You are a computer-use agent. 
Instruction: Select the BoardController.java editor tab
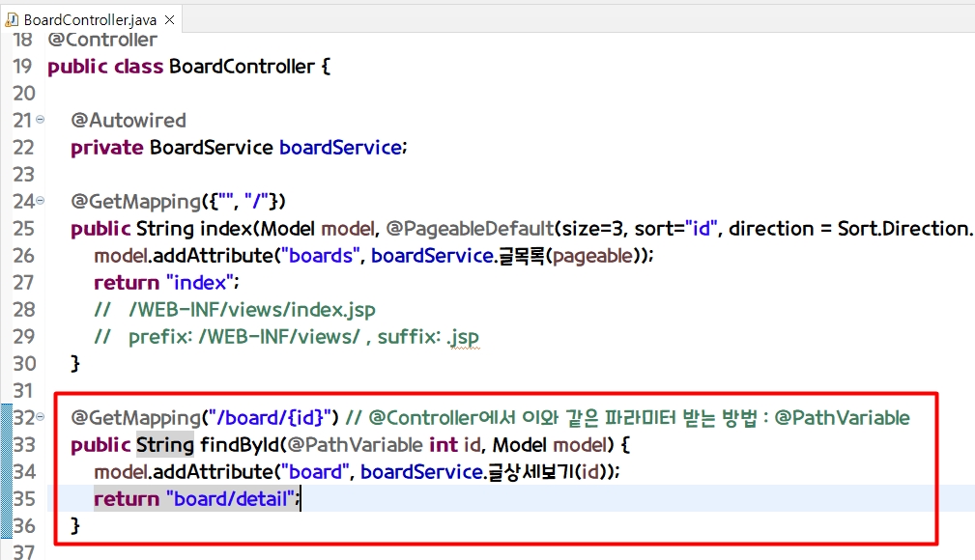[90, 20]
